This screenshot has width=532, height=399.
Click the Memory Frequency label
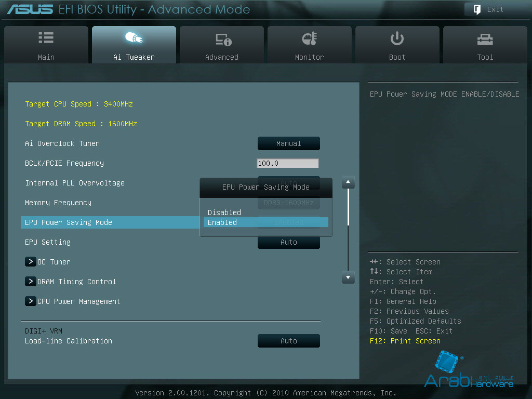coord(58,203)
